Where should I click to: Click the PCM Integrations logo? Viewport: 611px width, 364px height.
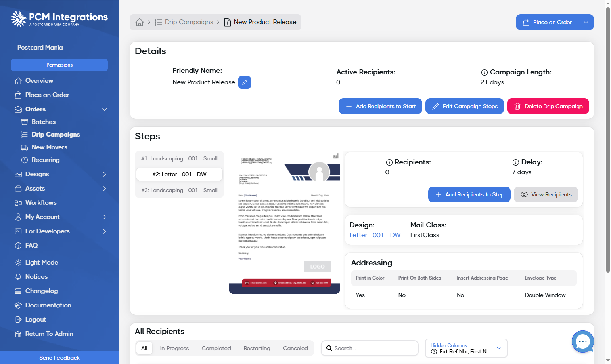pyautogui.click(x=59, y=19)
